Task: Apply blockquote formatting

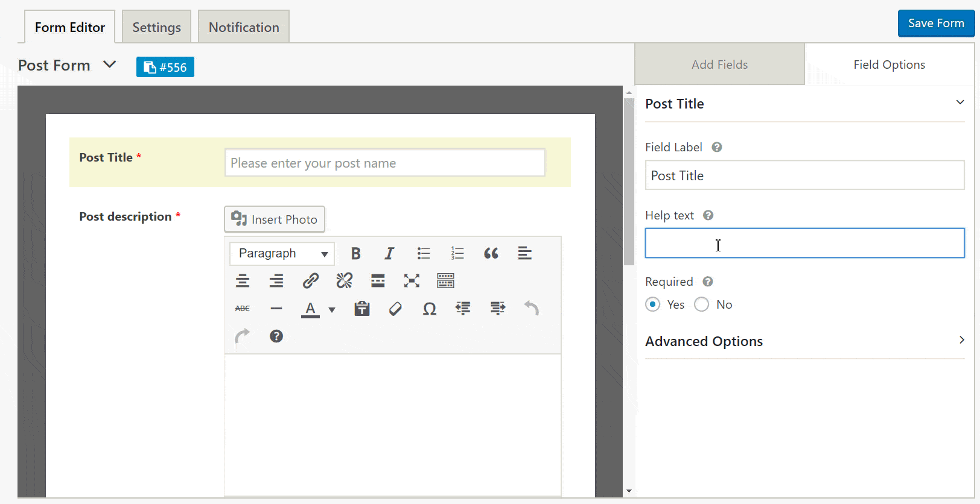Action: tap(491, 254)
